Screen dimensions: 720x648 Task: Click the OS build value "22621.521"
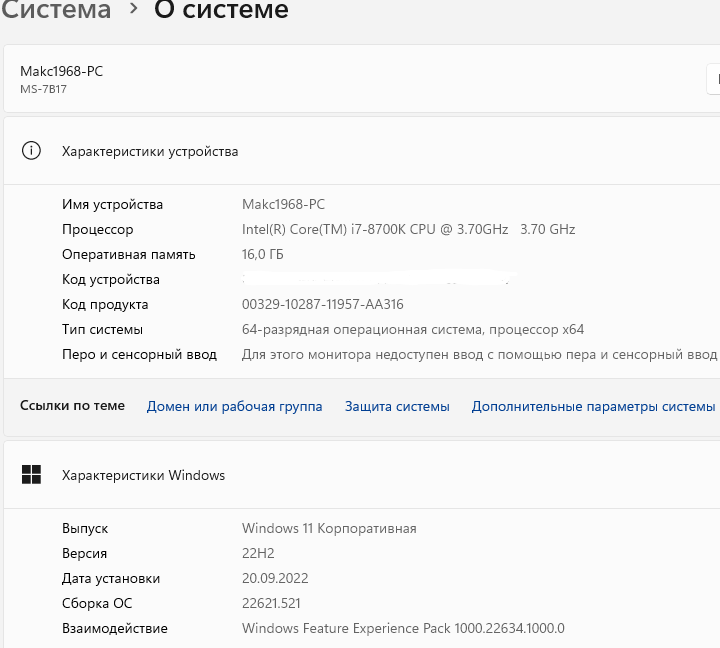tap(271, 603)
